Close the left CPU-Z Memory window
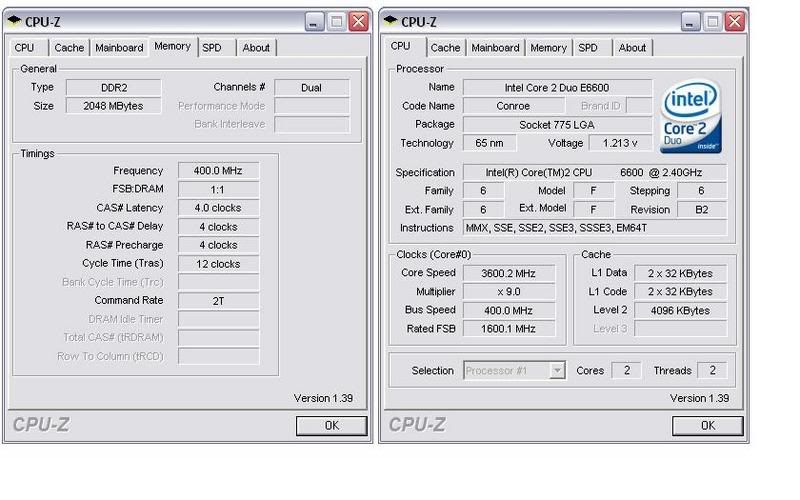 tap(359, 21)
